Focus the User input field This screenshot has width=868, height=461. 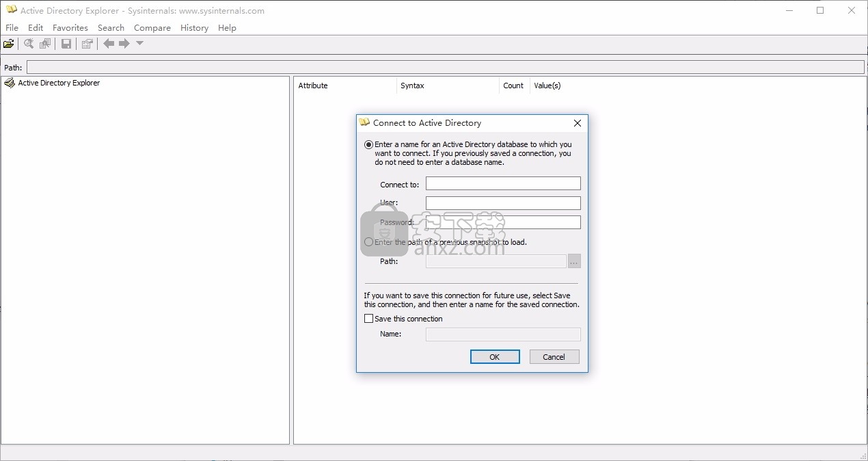(503, 203)
